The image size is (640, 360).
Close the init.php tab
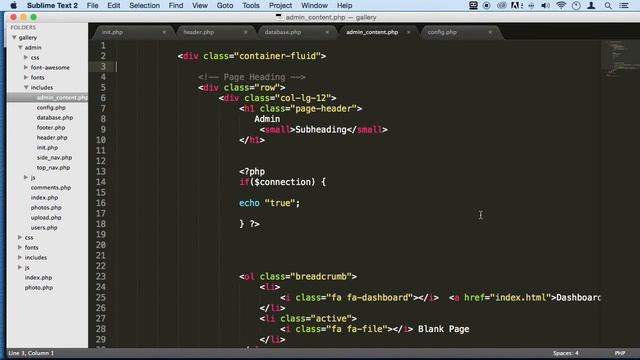point(164,32)
